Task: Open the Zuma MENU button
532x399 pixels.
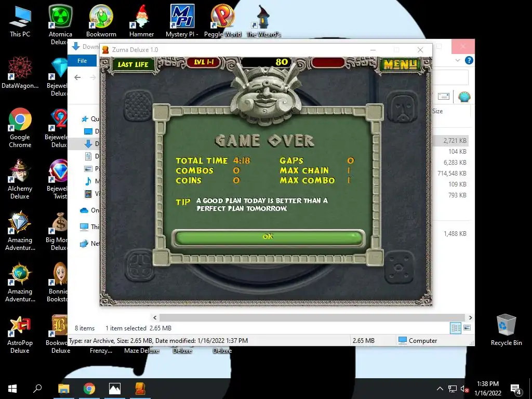Action: click(x=400, y=64)
